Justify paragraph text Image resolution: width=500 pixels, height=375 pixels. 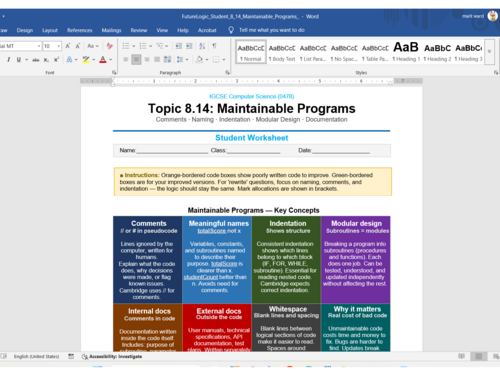coord(157,60)
